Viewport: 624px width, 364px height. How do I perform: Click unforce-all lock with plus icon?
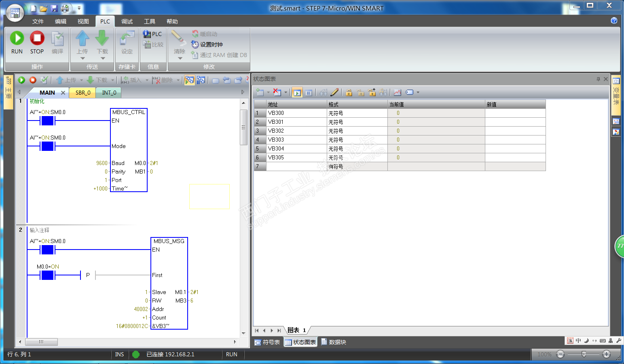click(x=372, y=93)
